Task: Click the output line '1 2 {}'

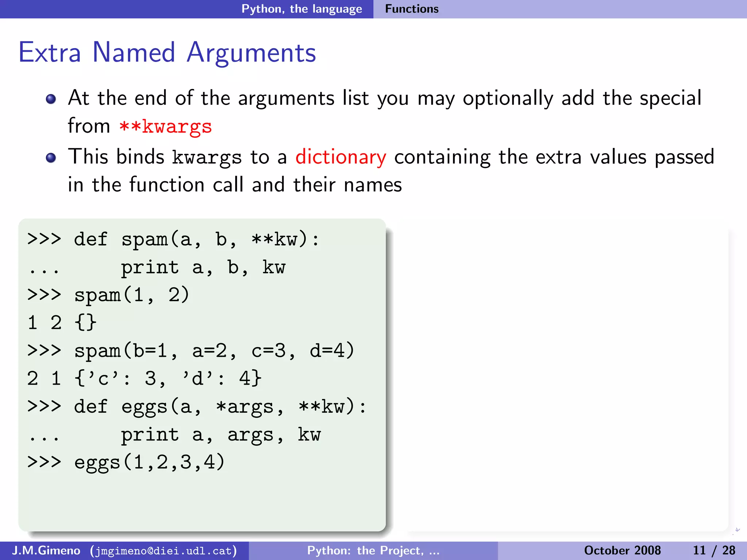Action: point(62,322)
